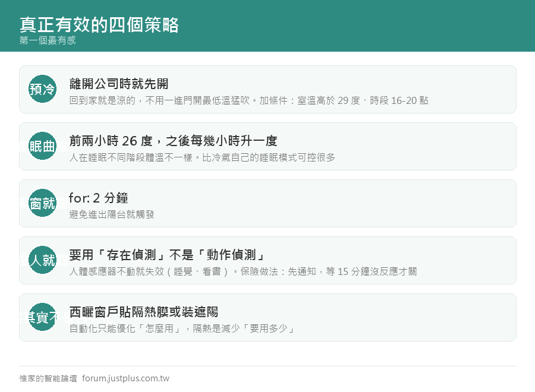The width and height of the screenshot is (535, 392).
Task: Click the description 回到家就是涼的 text
Action: 248,100
